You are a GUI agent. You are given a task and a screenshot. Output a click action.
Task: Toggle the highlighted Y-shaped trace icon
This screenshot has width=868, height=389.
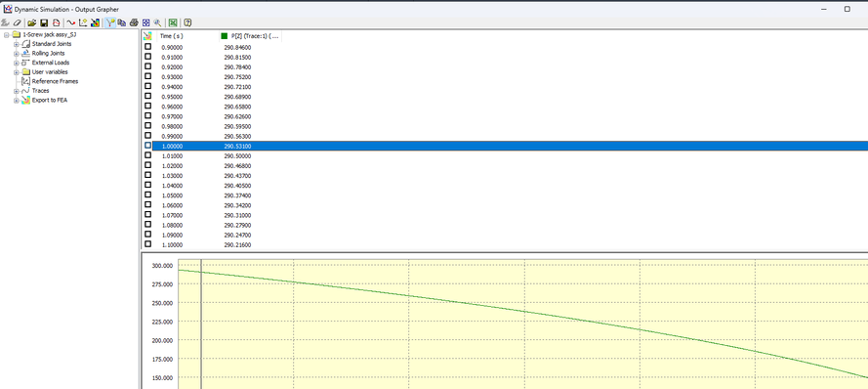[x=109, y=22]
